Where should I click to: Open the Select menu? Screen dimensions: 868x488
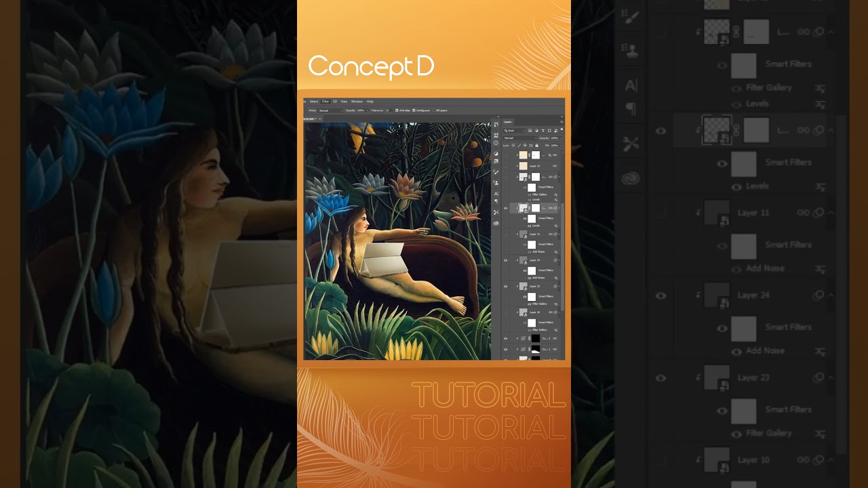[x=314, y=102]
